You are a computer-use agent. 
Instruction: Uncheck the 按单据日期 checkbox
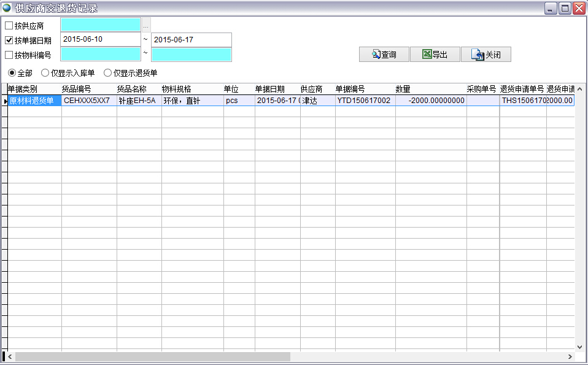9,40
